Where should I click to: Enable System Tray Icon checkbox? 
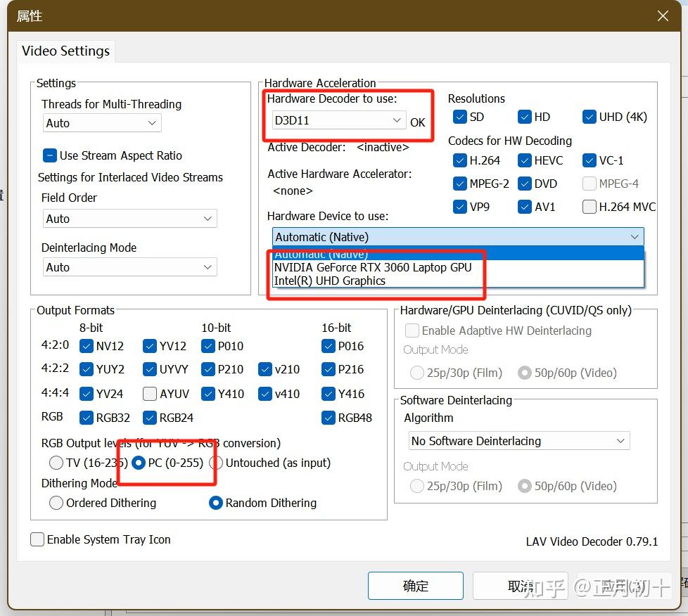click(x=37, y=539)
